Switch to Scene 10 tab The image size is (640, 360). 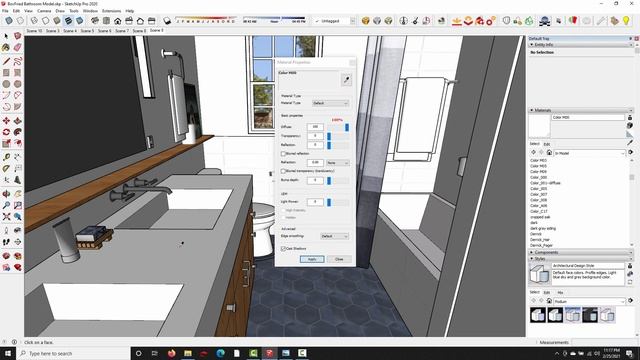[x=34, y=31]
